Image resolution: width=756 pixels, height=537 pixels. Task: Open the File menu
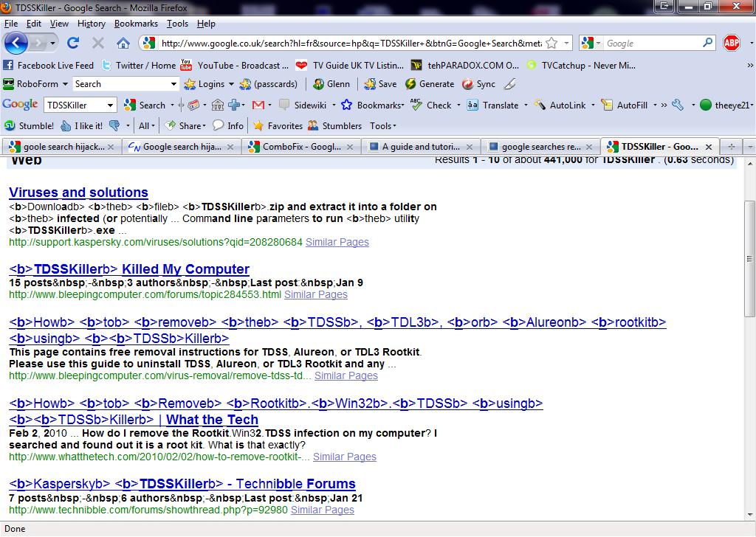[10, 23]
